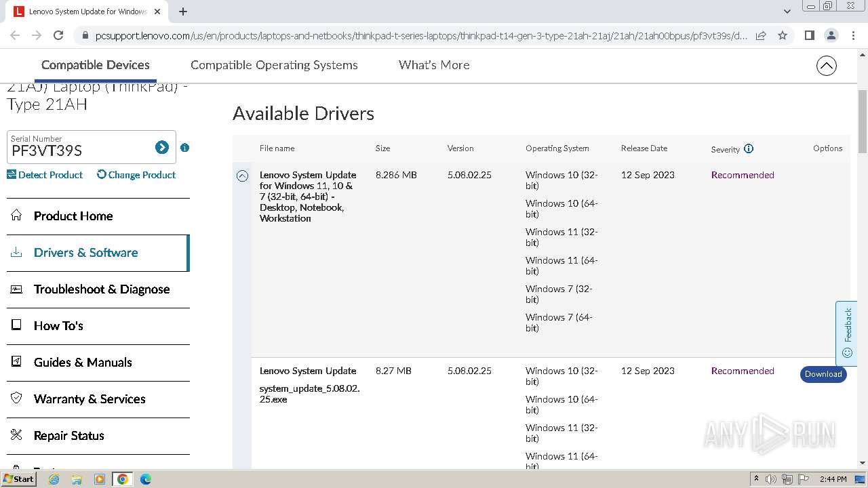The width and height of the screenshot is (868, 488).
Task: Click the Chrome taskbar icon
Action: [x=122, y=479]
